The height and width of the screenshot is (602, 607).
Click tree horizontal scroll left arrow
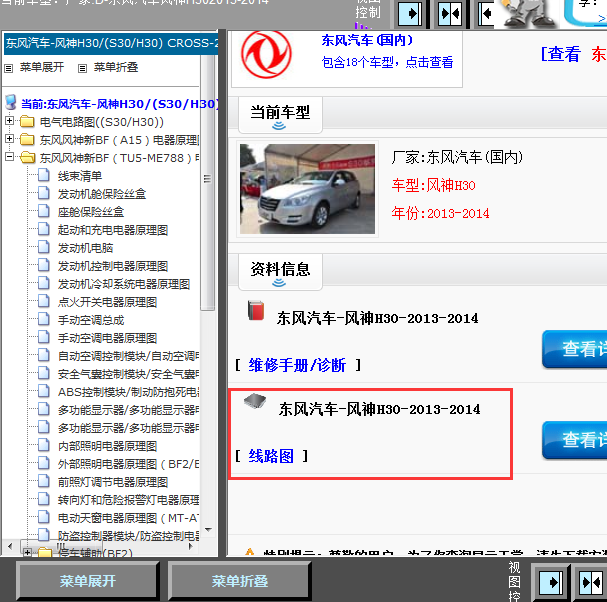tap(10, 547)
